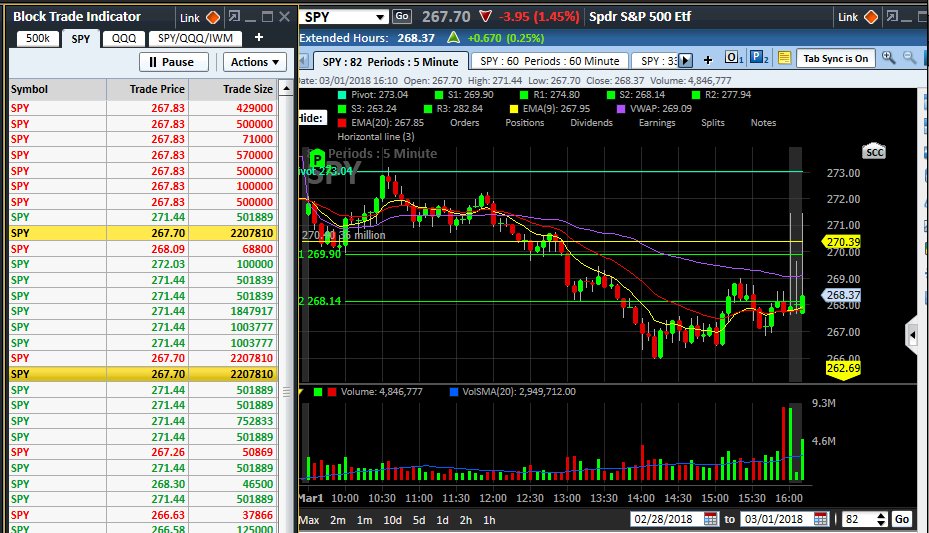The width and height of the screenshot is (929, 533).
Task: Zoom out on the chart
Action: (x=909, y=57)
